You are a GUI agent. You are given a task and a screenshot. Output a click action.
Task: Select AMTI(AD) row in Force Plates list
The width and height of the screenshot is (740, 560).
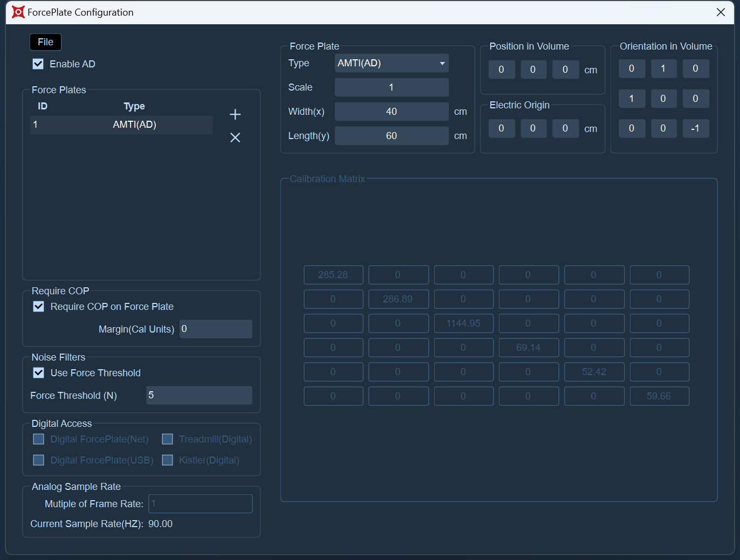tap(122, 125)
